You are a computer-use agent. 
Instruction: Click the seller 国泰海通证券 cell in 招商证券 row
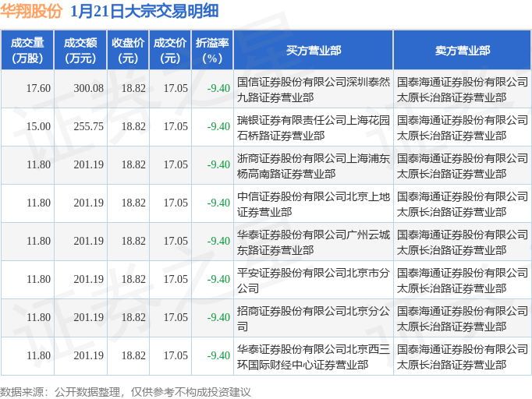pos(462,319)
